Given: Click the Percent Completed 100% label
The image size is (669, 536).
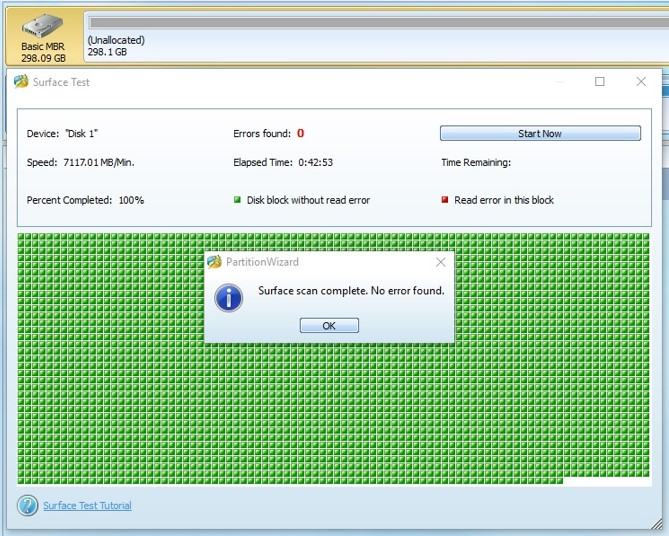Looking at the screenshot, I should 85,200.
